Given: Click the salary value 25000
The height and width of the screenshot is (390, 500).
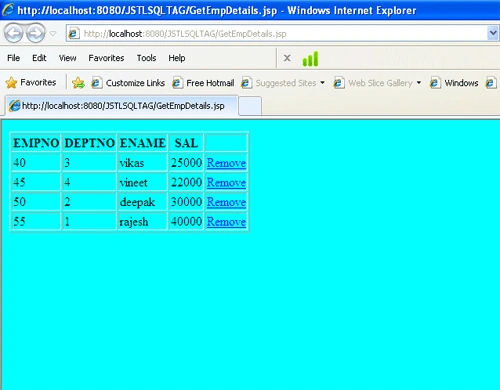Looking at the screenshot, I should tap(186, 163).
